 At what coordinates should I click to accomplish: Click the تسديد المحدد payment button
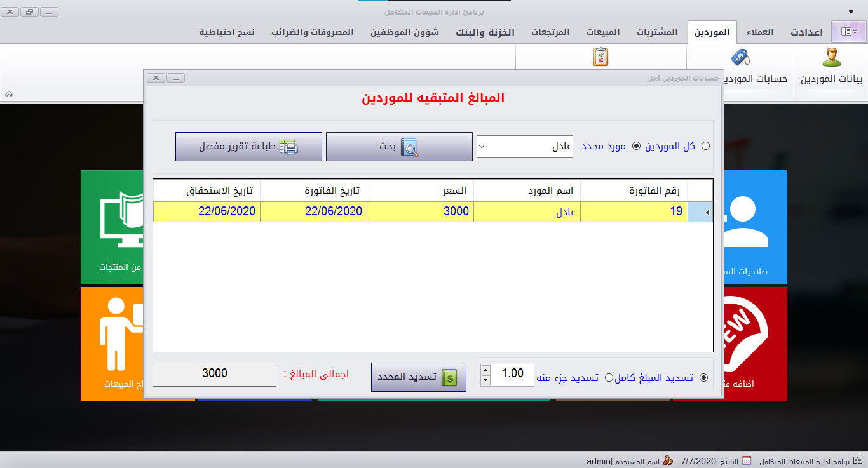tap(418, 377)
